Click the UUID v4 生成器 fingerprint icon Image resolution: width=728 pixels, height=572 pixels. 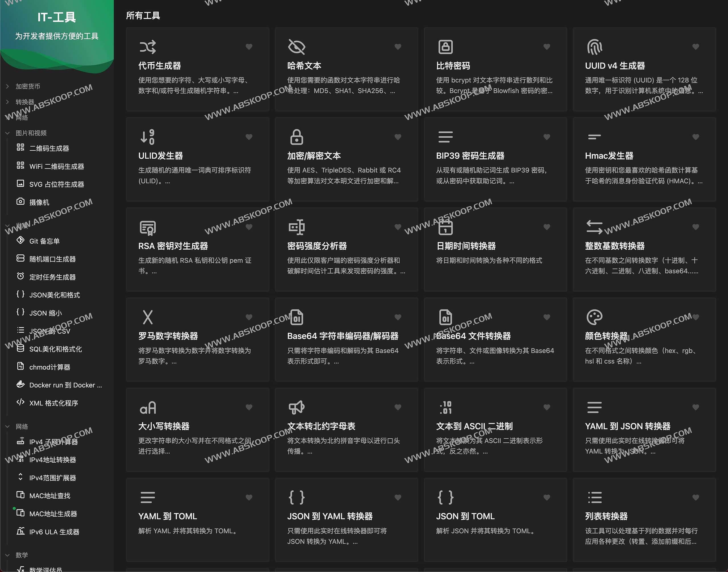coord(594,46)
